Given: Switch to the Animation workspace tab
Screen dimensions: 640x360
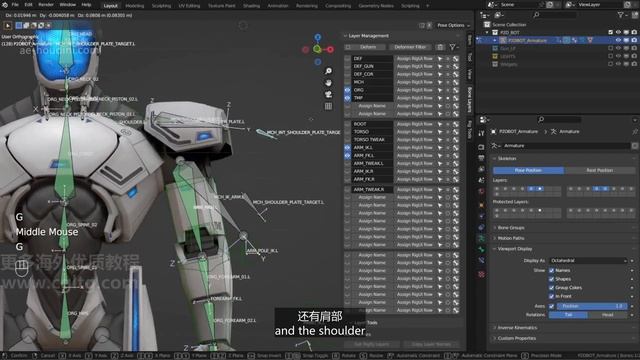Looking at the screenshot, I should (x=278, y=6).
